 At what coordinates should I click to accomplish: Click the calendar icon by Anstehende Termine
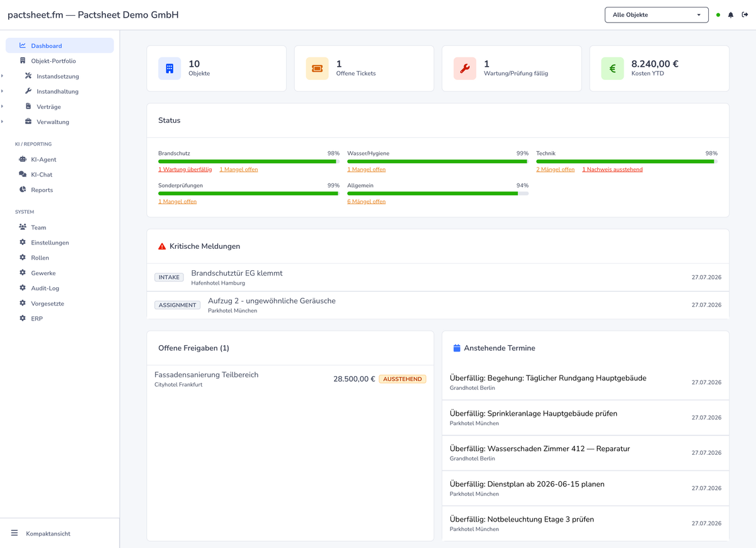[x=457, y=348]
